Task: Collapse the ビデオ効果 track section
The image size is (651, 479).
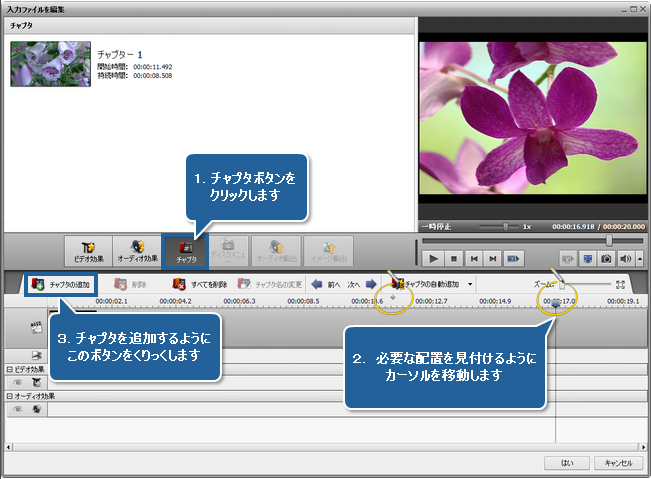Action: tap(9, 369)
